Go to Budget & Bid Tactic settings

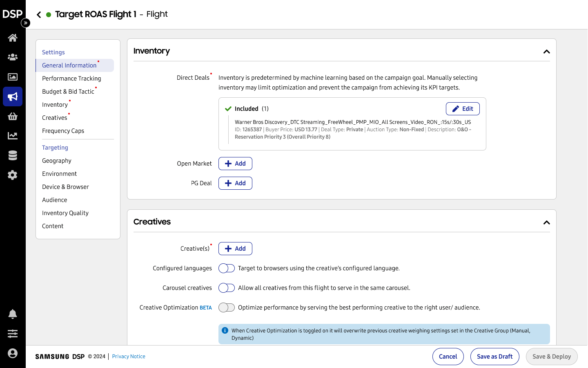68,92
